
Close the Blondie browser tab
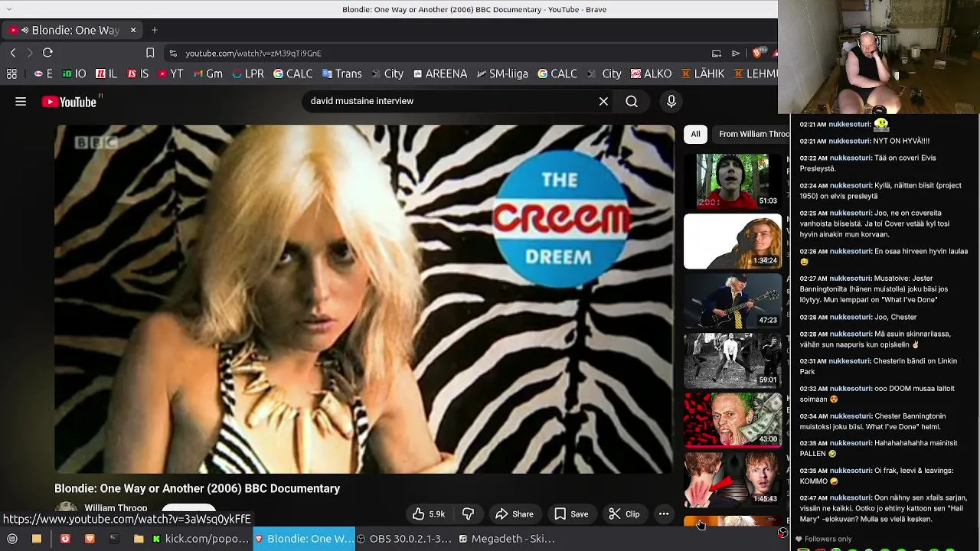click(132, 30)
